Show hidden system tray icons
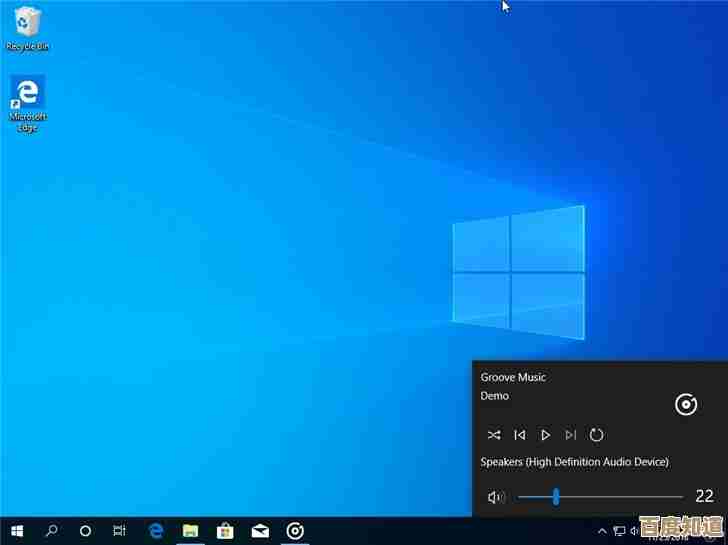 point(602,531)
